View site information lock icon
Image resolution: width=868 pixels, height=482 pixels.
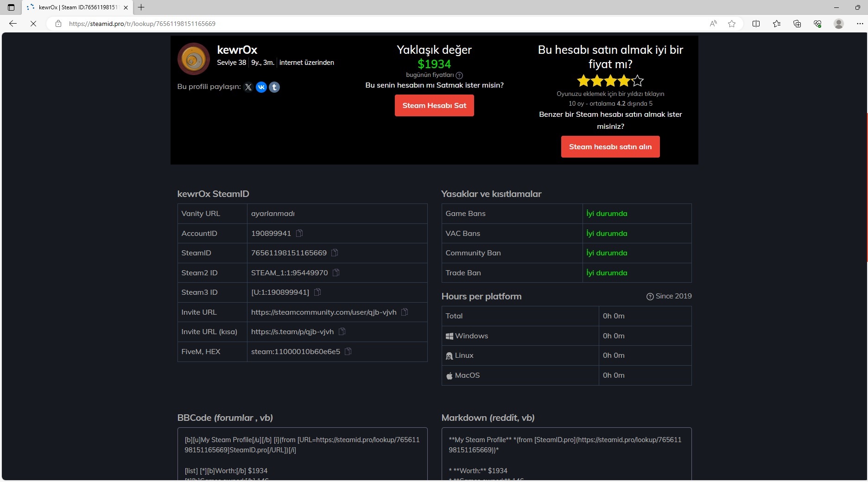coord(58,24)
